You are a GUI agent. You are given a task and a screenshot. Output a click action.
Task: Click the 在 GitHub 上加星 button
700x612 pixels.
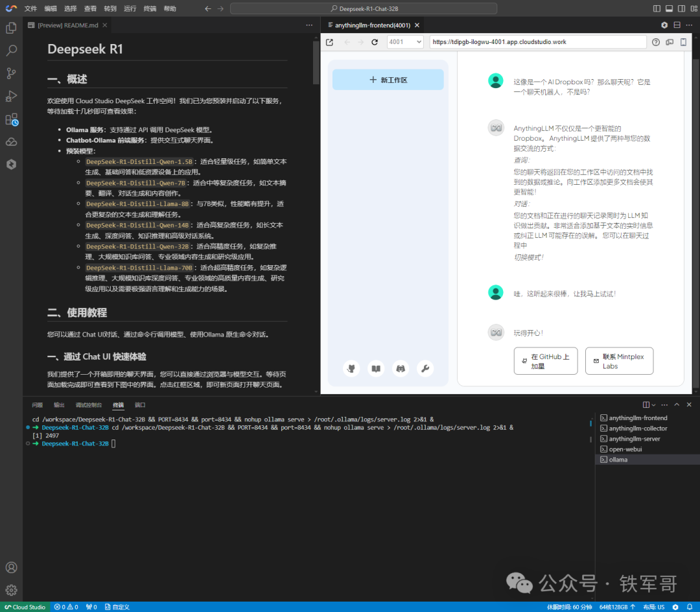tap(546, 360)
